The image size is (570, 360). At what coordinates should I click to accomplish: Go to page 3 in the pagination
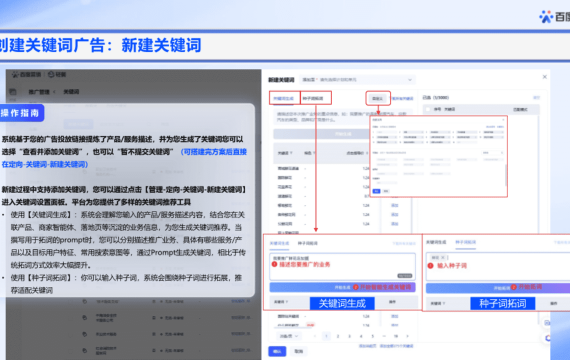[349, 336]
